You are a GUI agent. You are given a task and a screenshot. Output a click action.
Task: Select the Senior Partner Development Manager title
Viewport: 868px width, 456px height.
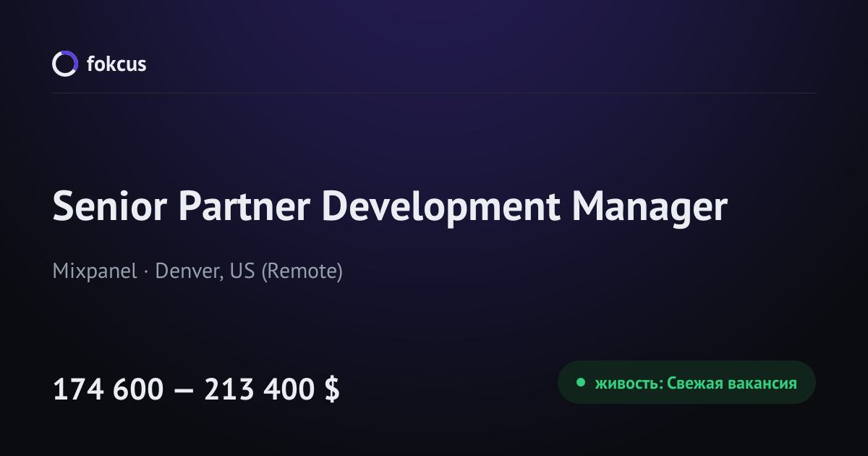click(x=390, y=208)
